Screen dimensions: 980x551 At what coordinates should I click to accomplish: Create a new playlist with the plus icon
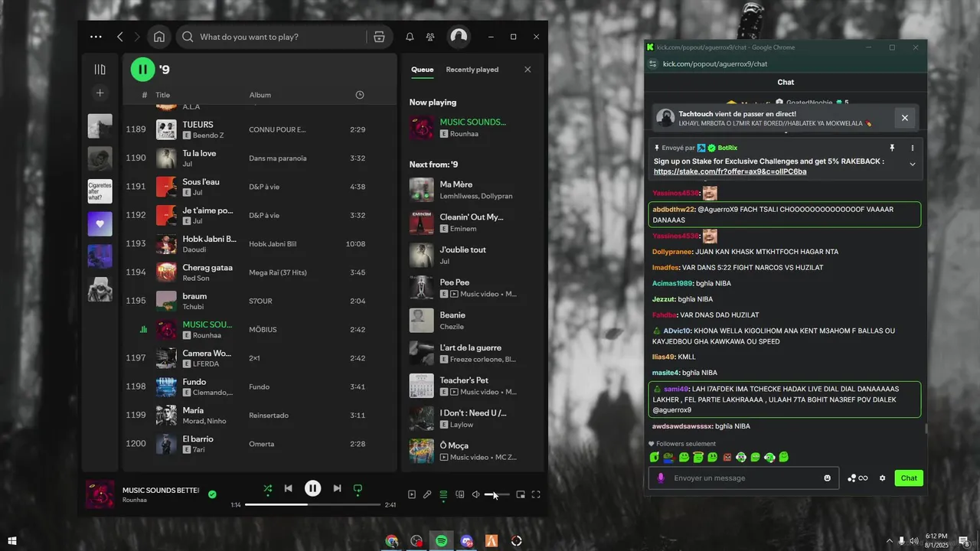coord(100,93)
